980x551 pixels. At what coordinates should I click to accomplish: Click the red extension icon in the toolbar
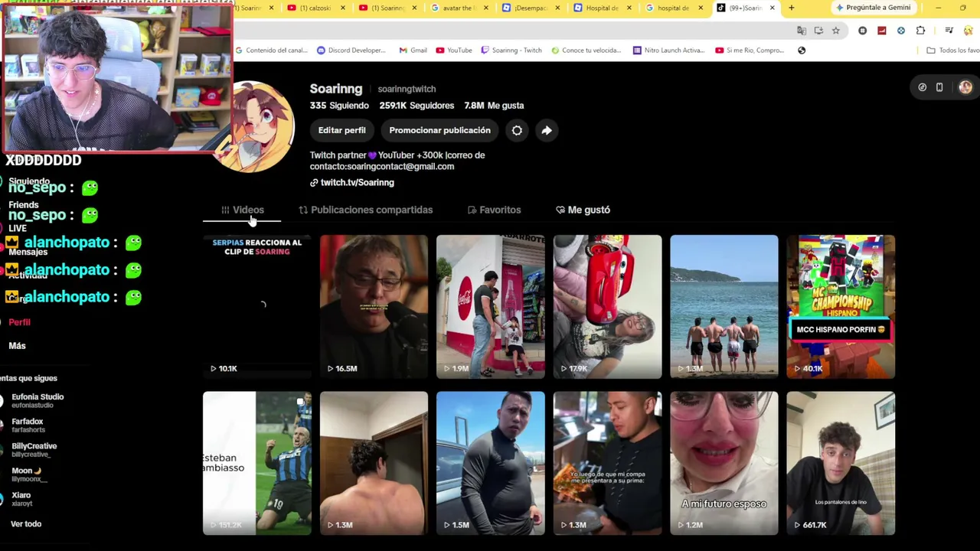(882, 31)
